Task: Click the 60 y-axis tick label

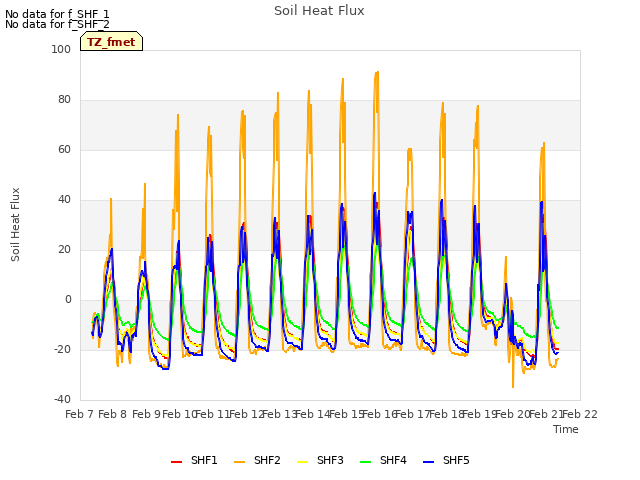Action: pyautogui.click(x=64, y=149)
